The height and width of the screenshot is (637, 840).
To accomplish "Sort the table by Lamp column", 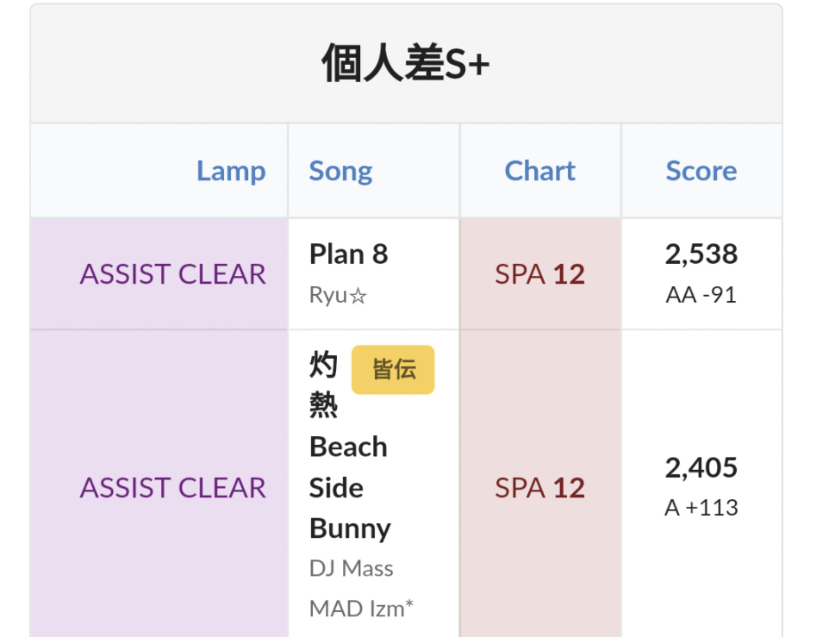I will point(231,171).
